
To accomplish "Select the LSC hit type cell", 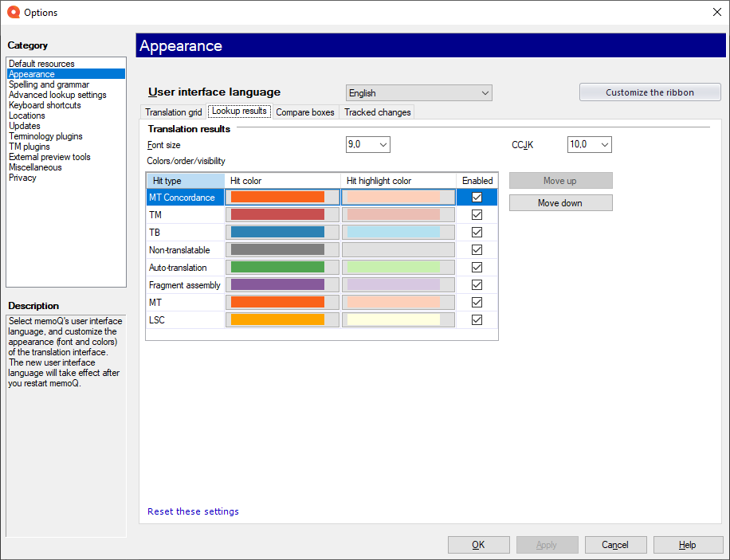I will 186,319.
